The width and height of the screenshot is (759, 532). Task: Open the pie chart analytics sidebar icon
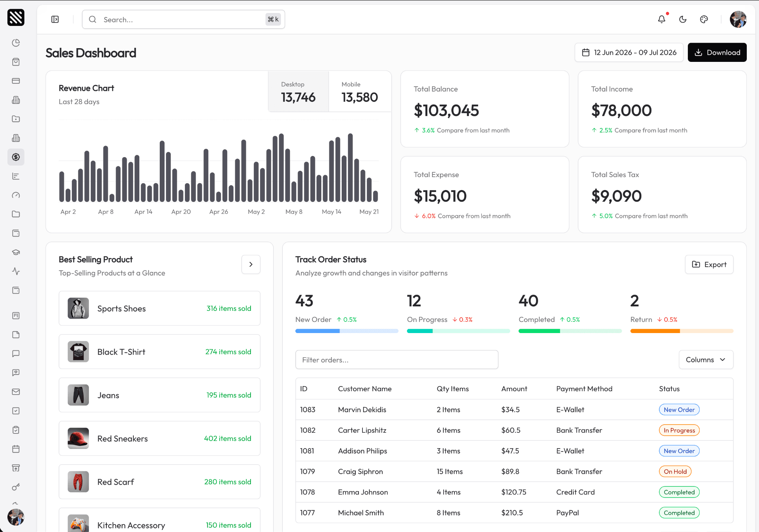click(x=16, y=43)
